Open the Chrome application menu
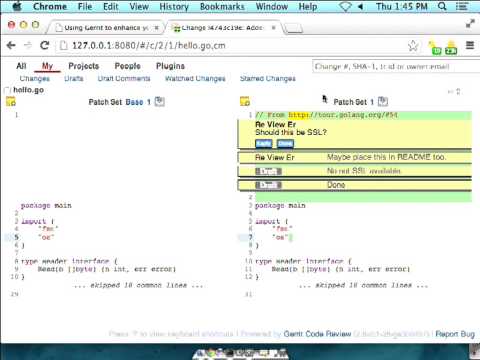 [50, 6]
